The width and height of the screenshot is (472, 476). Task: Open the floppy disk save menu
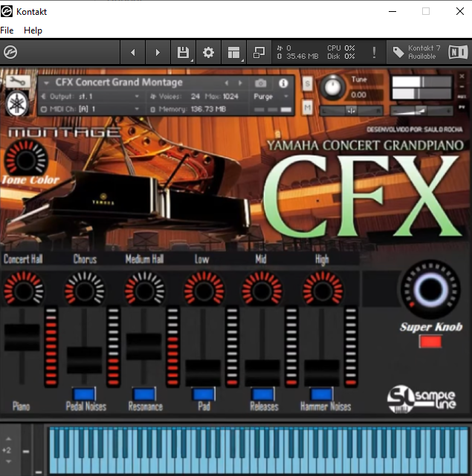click(x=183, y=53)
